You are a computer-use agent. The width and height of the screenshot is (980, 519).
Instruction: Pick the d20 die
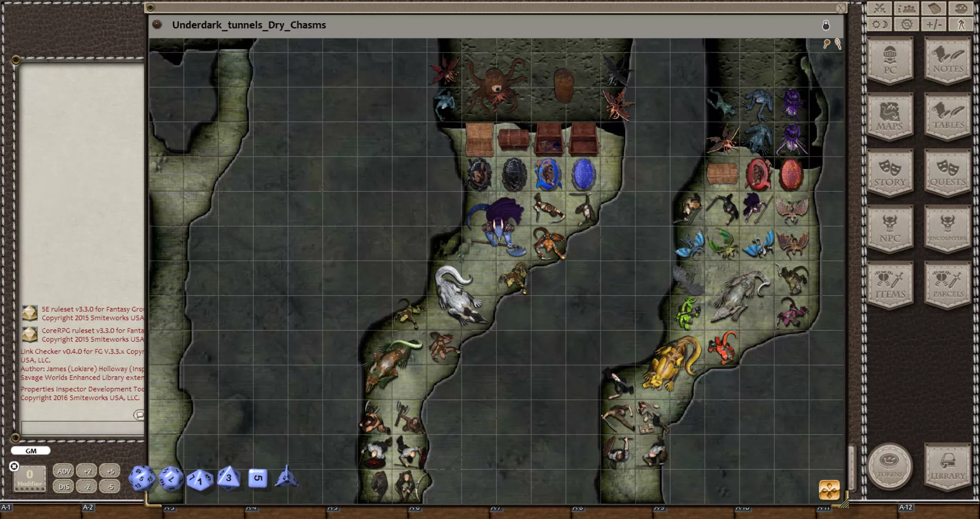pyautogui.click(x=142, y=478)
